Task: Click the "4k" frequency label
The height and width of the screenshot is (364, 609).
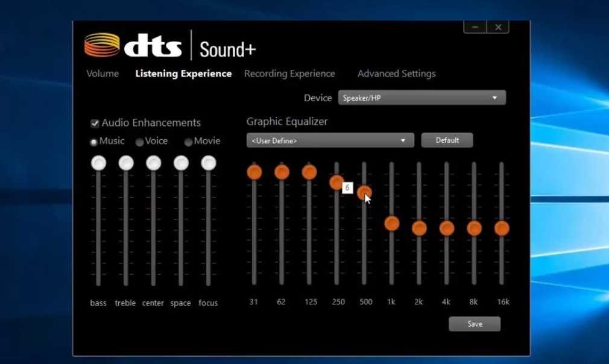Action: click(x=446, y=302)
